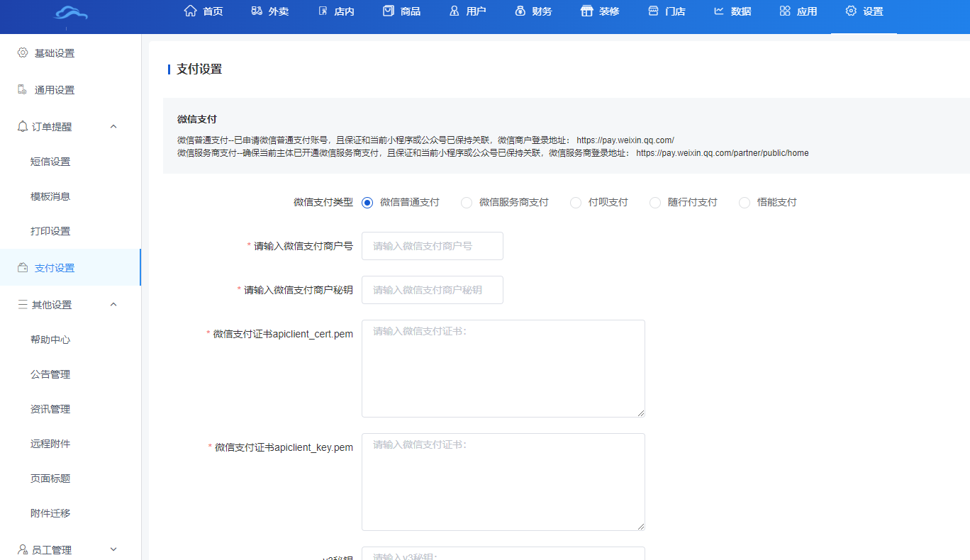Collapse the 订单提醒 section chevron
Screen dimensions: 970x560
tap(113, 126)
